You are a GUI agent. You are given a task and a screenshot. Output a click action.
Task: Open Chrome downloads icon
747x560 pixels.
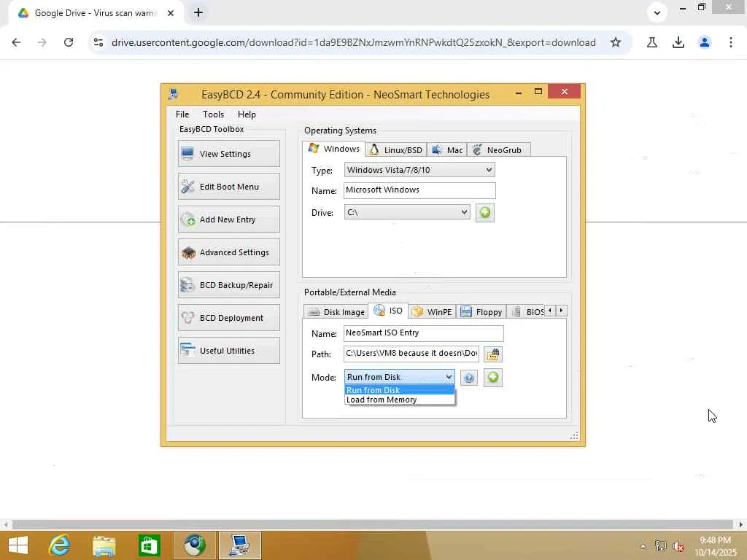[678, 42]
